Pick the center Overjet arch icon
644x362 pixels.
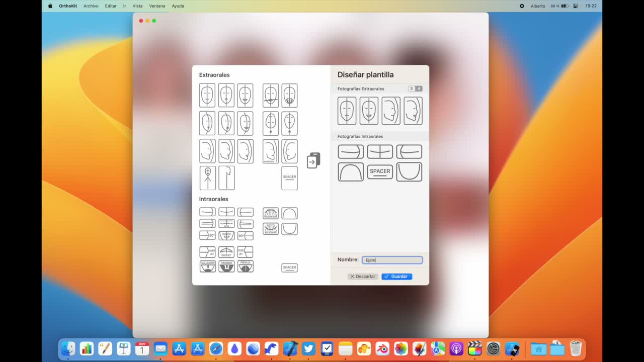tap(226, 252)
